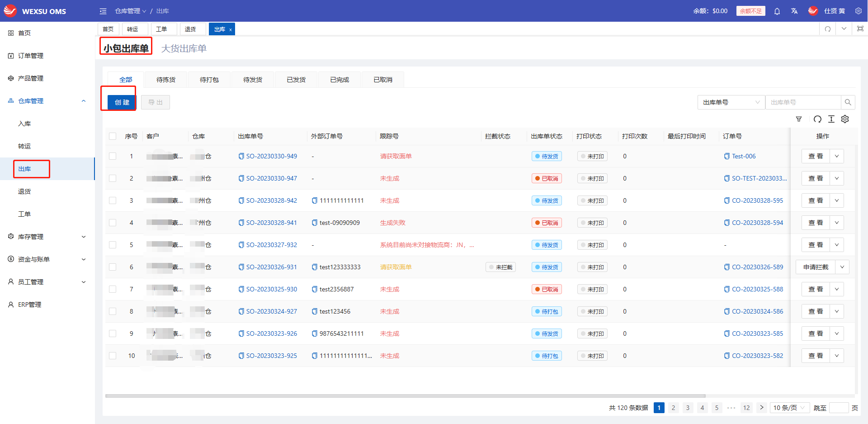The image size is (868, 424).
Task: Copy outbound number SO-20230323-925 icon
Action: (241, 356)
